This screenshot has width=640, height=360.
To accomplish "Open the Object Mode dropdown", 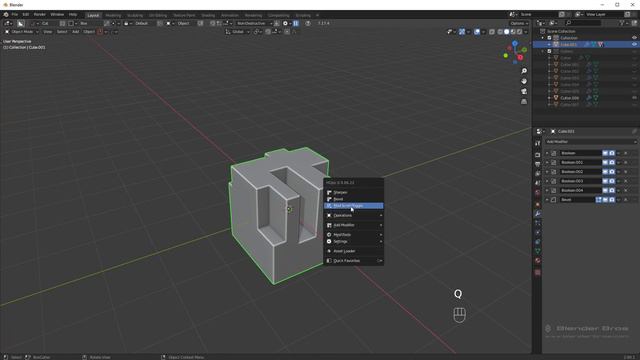I will pyautogui.click(x=21, y=32).
